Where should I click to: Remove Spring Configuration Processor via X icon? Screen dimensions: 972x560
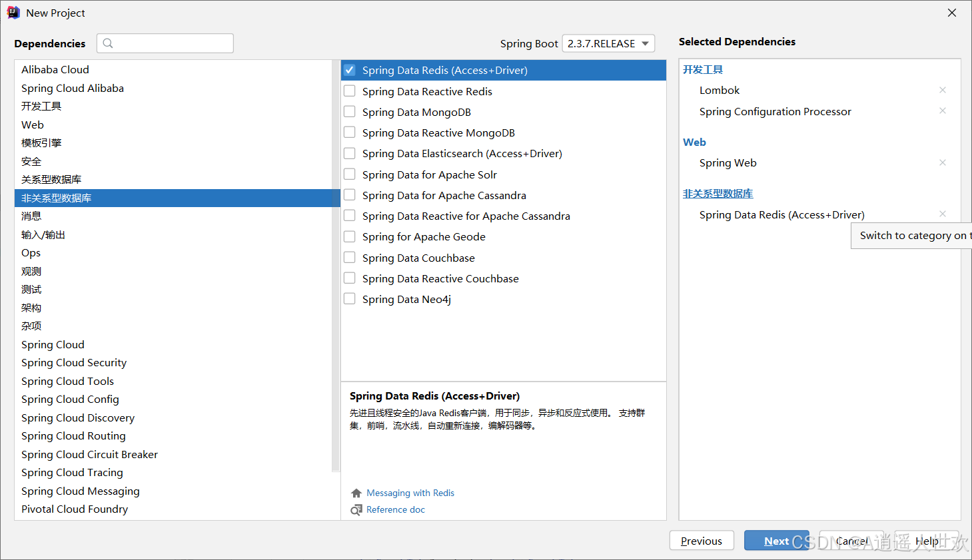pos(943,111)
